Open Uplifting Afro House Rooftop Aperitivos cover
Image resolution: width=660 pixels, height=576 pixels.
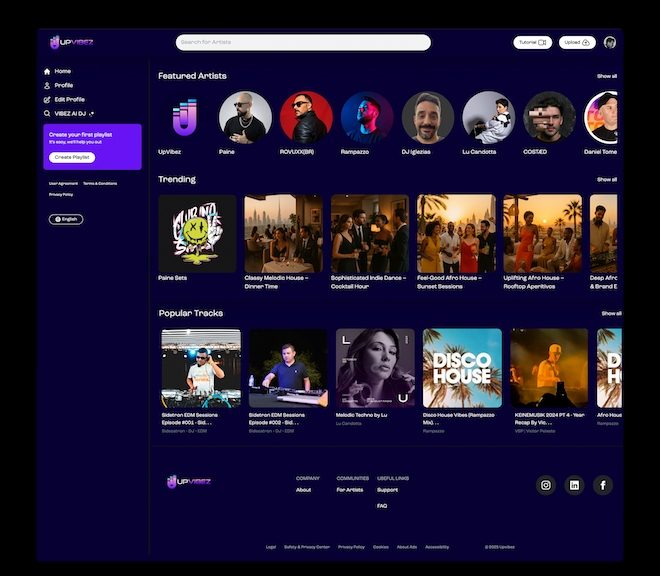543,234
